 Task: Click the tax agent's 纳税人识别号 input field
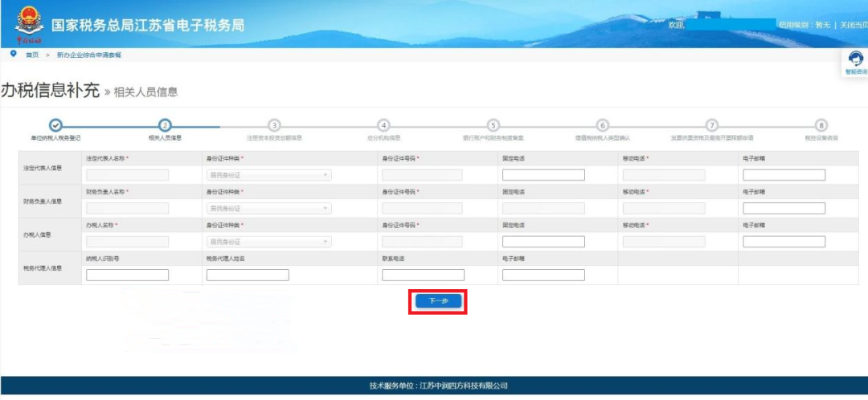coord(127,275)
